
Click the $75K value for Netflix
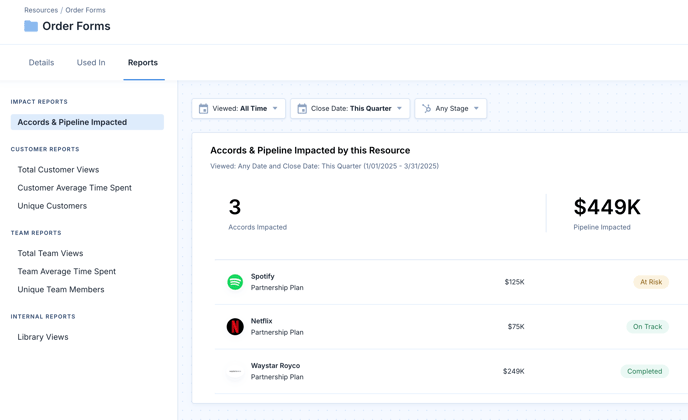click(516, 327)
